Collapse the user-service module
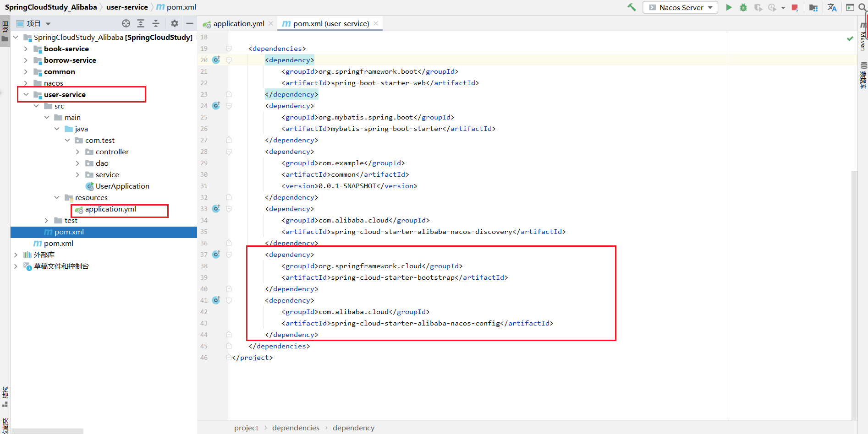The height and width of the screenshot is (434, 868). coord(26,94)
